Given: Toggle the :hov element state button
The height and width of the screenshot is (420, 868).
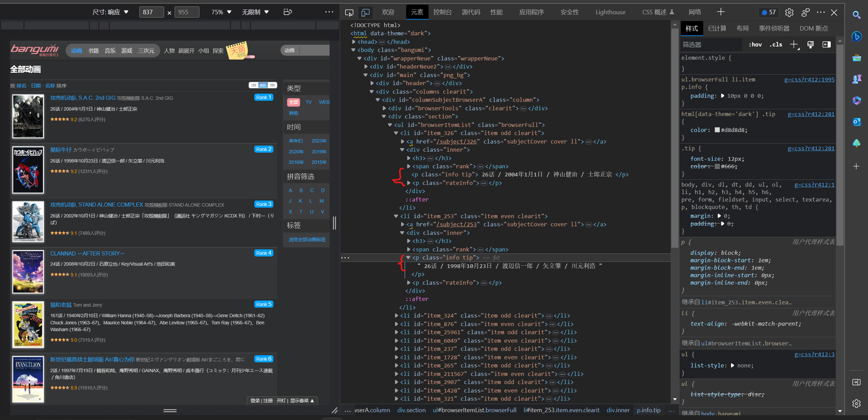Looking at the screenshot, I should pyautogui.click(x=755, y=44).
